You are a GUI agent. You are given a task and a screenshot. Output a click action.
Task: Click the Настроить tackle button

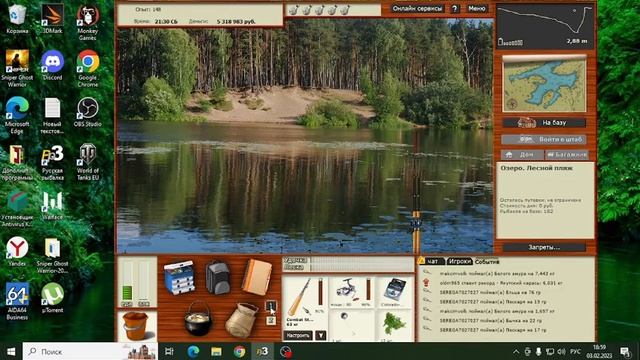tap(298, 336)
